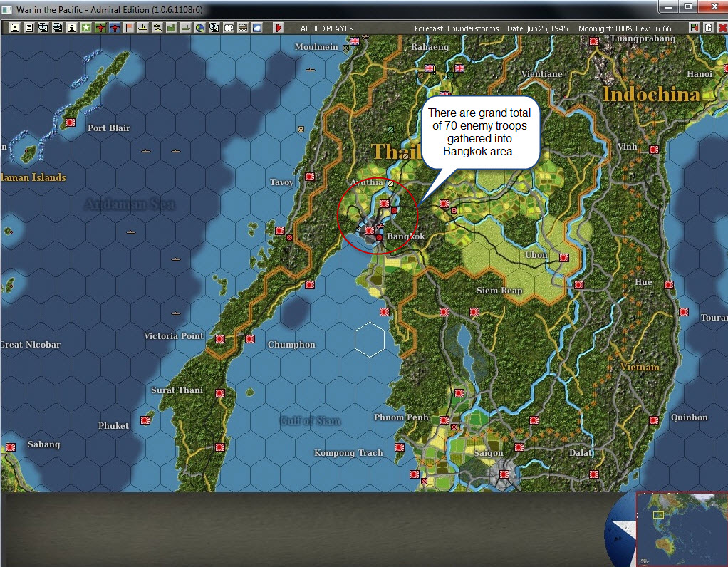The width and height of the screenshot is (728, 567).
Task: Select the Chumphon base flag marker
Action: click(x=250, y=339)
